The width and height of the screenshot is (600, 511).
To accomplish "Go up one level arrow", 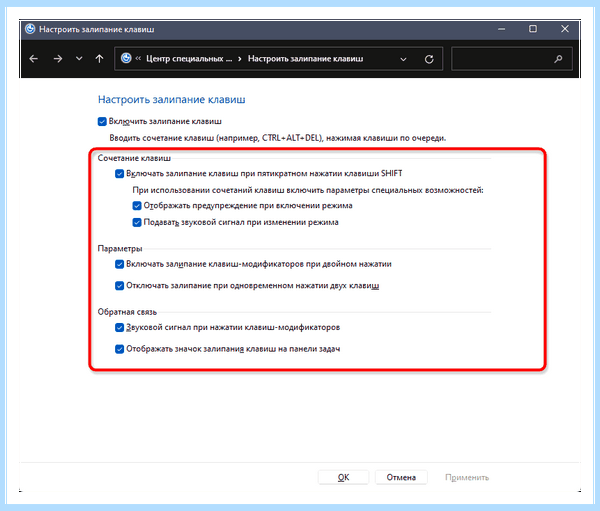I will click(x=99, y=59).
